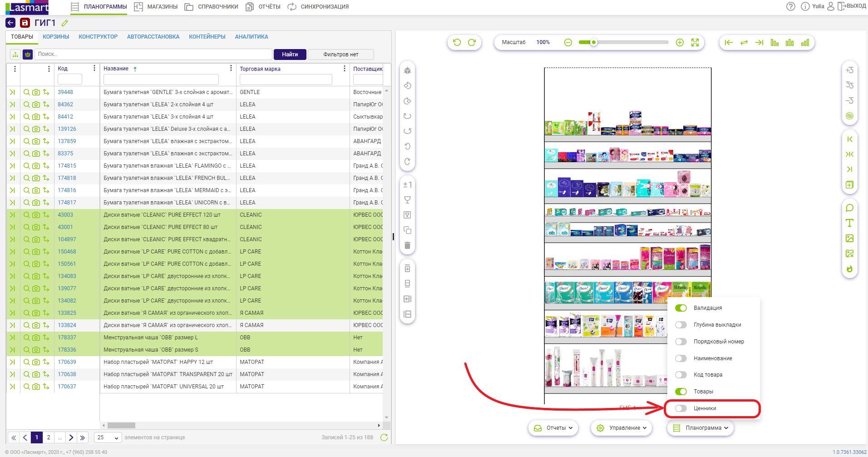Click the pencil icon to rename ГИГ1
This screenshot has width=868, height=457.
(x=65, y=23)
